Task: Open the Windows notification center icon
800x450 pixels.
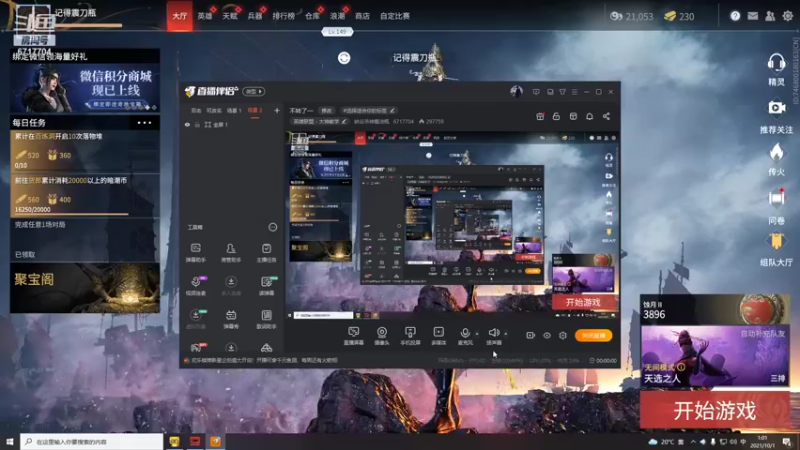Action: coord(787,441)
